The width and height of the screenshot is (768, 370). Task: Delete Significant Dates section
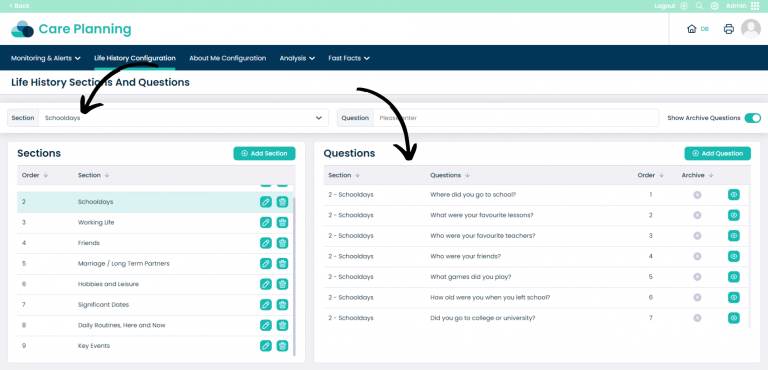(x=282, y=305)
